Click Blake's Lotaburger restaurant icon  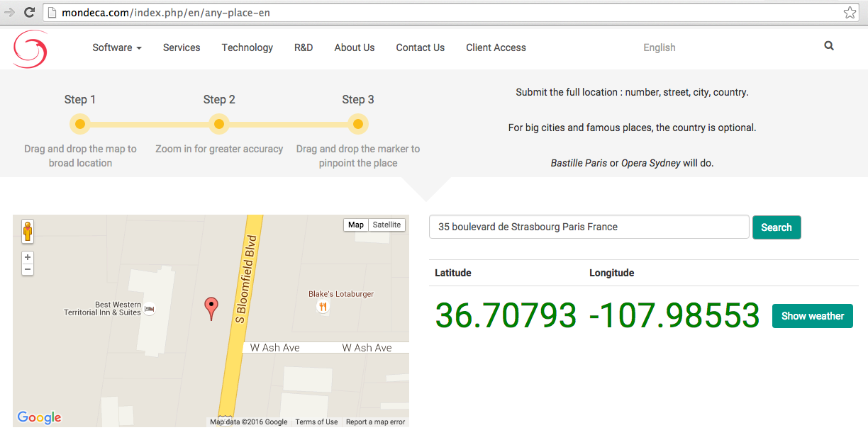click(x=323, y=307)
